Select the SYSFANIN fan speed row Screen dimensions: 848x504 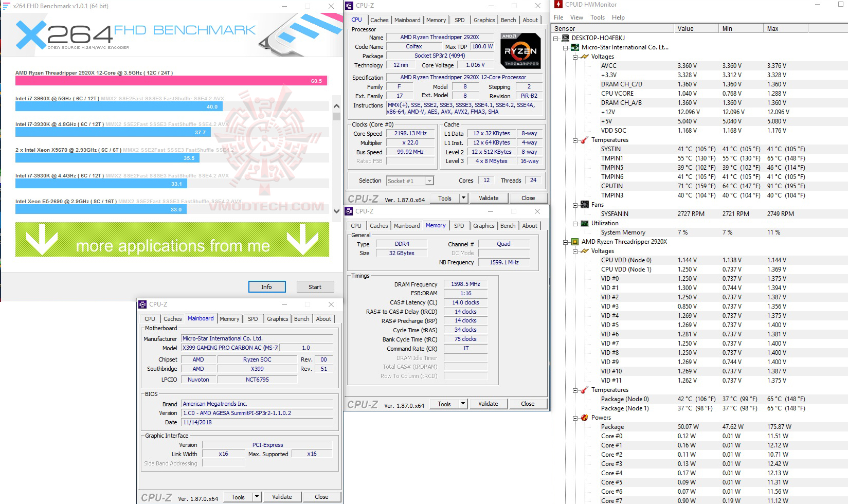point(699,214)
